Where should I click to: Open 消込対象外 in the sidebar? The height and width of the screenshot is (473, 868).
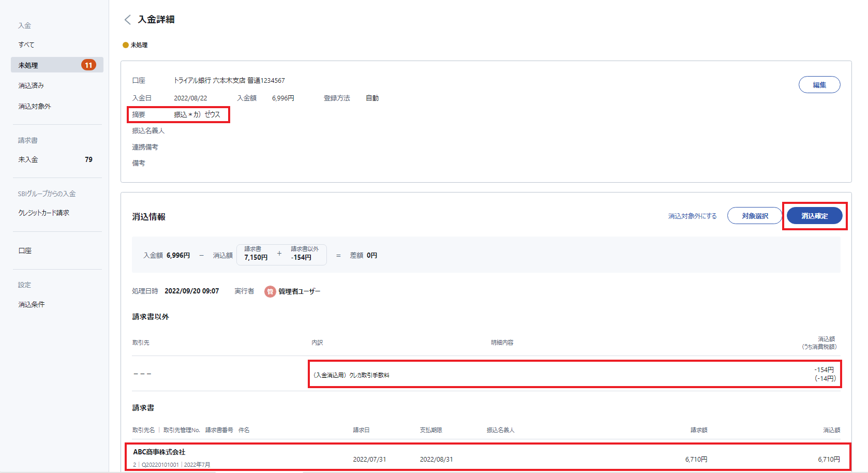(35, 106)
